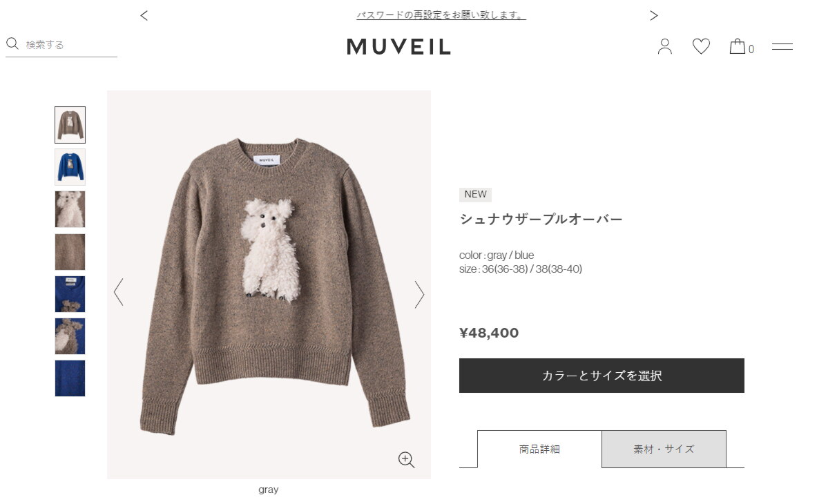Image resolution: width=837 pixels, height=504 pixels.
Task: Go to previous announcement banner arrow
Action: pyautogui.click(x=144, y=15)
